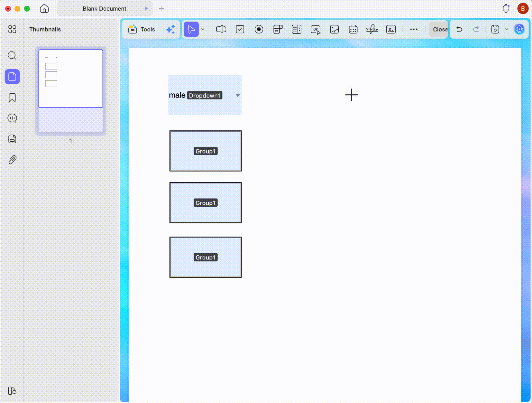This screenshot has height=403, width=532.
Task: Select the first Group1 field
Action: coord(206,151)
